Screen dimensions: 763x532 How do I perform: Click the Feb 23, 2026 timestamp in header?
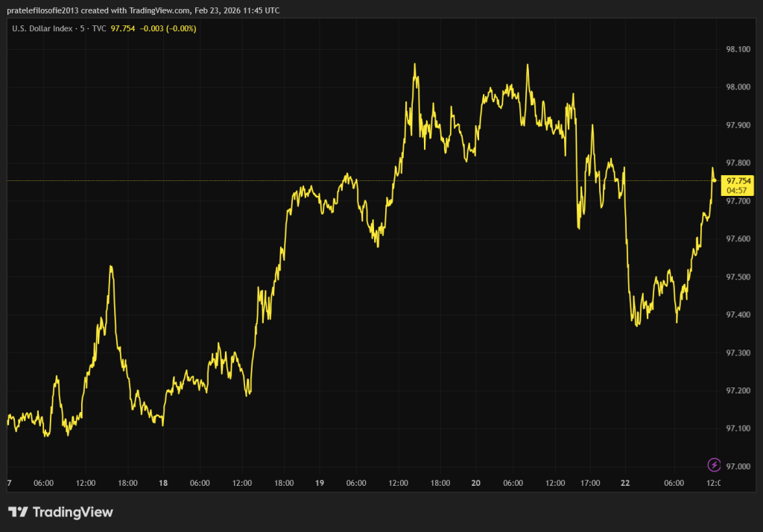click(223, 10)
